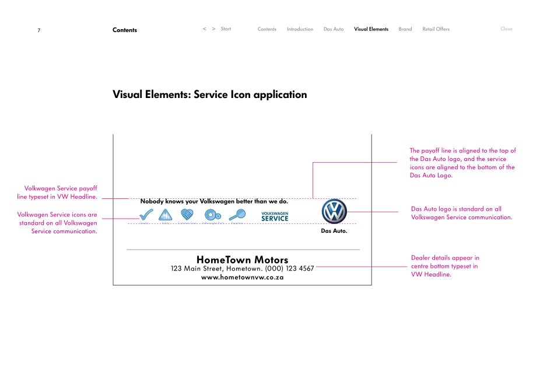Click the next-page arrow in the header
Viewport: 554px width, 392px height.
(213, 29)
